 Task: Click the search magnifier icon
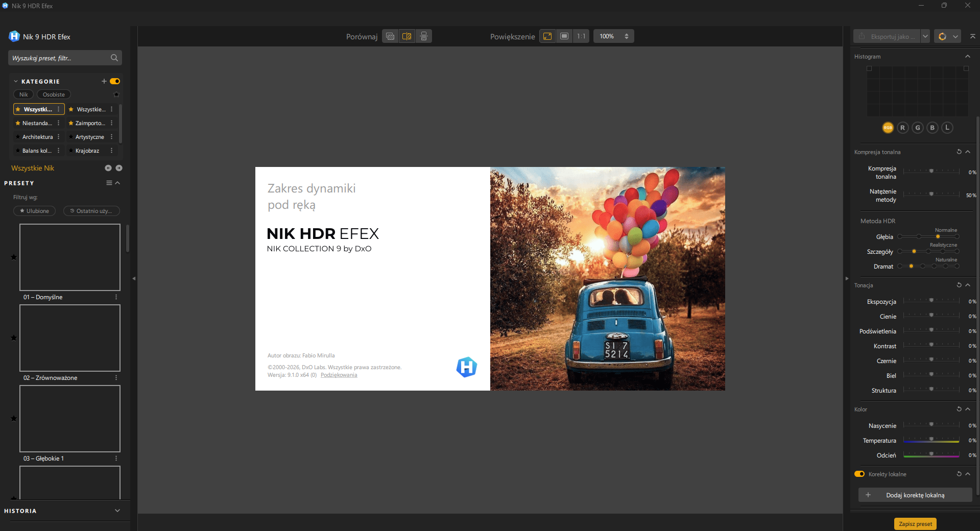point(114,58)
